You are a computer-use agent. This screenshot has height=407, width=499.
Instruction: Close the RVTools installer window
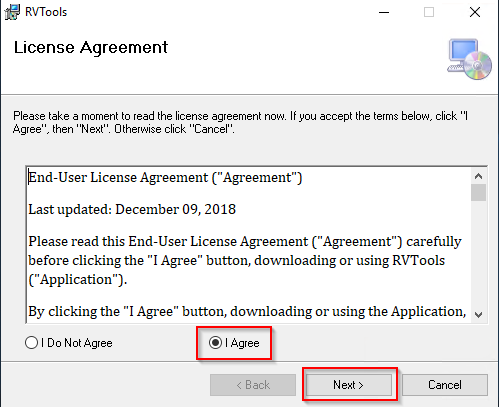(x=475, y=12)
